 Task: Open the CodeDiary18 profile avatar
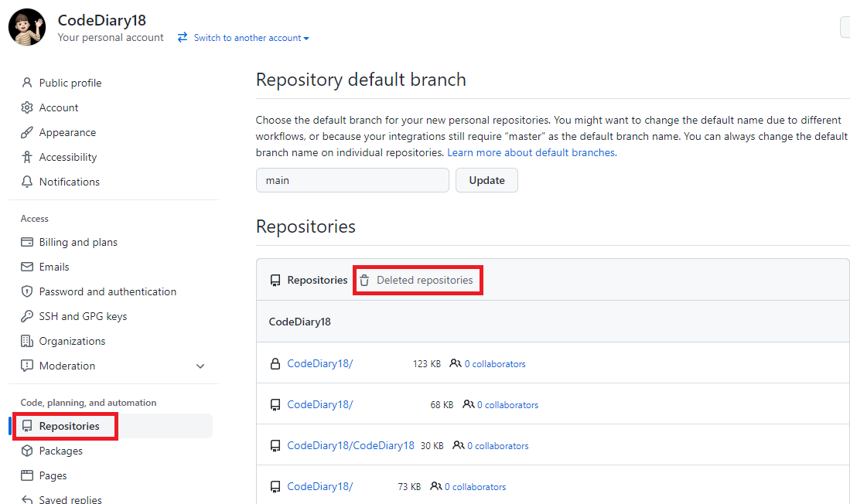27,27
